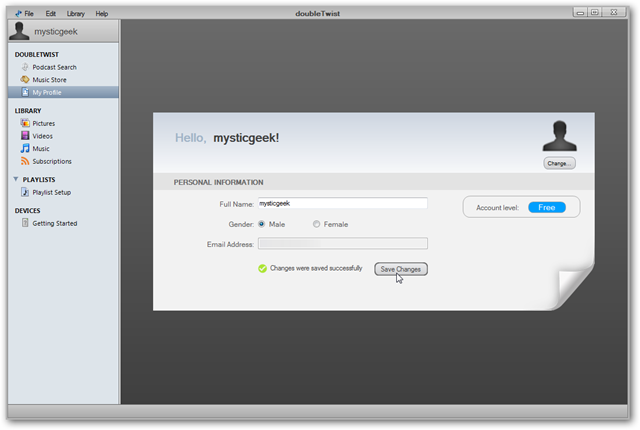Viewport: 640px width, 430px height.
Task: Click the user avatar beside mysticgeek in sidebar
Action: (19, 31)
